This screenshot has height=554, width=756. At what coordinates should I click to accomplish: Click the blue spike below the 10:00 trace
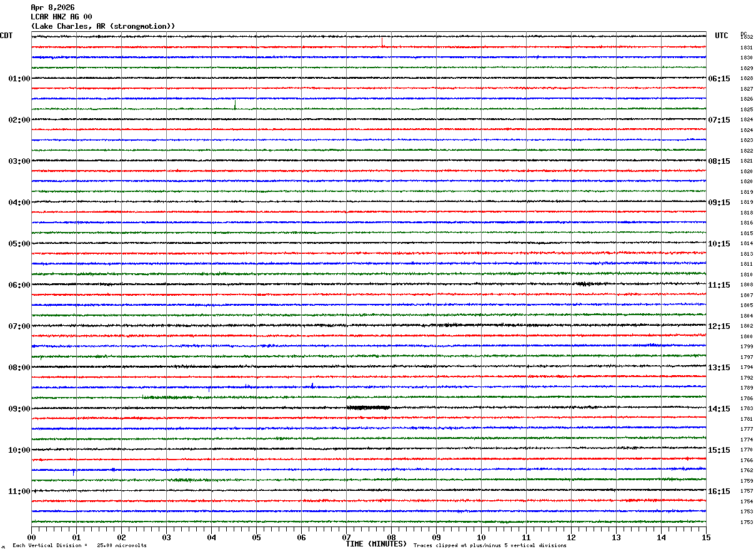click(x=74, y=472)
